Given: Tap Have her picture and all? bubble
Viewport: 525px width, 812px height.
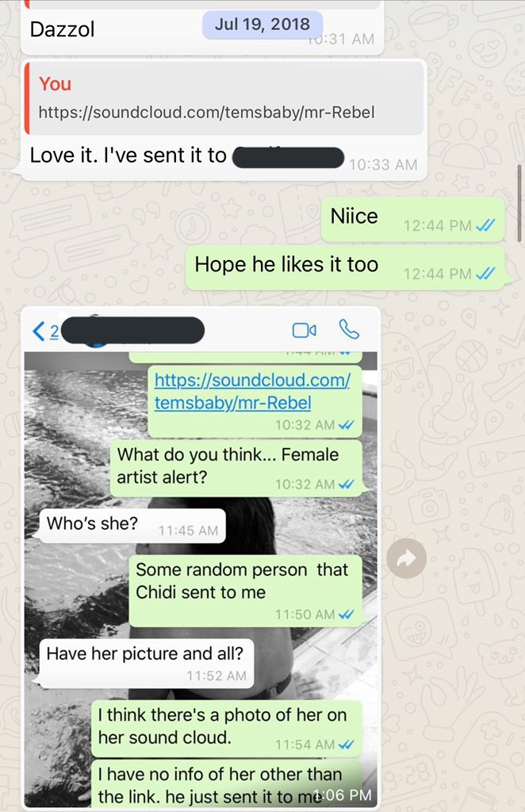Looking at the screenshot, I should [x=147, y=663].
